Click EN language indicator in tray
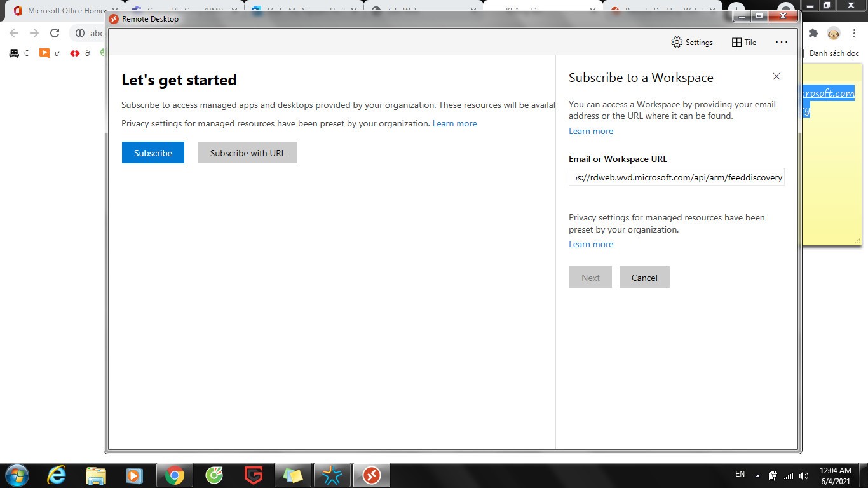Viewport: 868px width, 488px height. pyautogui.click(x=740, y=474)
